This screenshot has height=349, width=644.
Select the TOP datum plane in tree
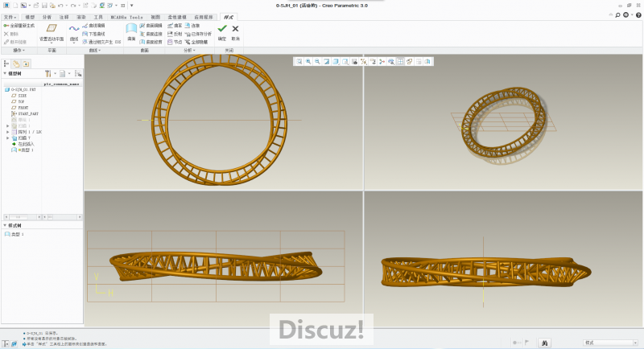click(23, 101)
